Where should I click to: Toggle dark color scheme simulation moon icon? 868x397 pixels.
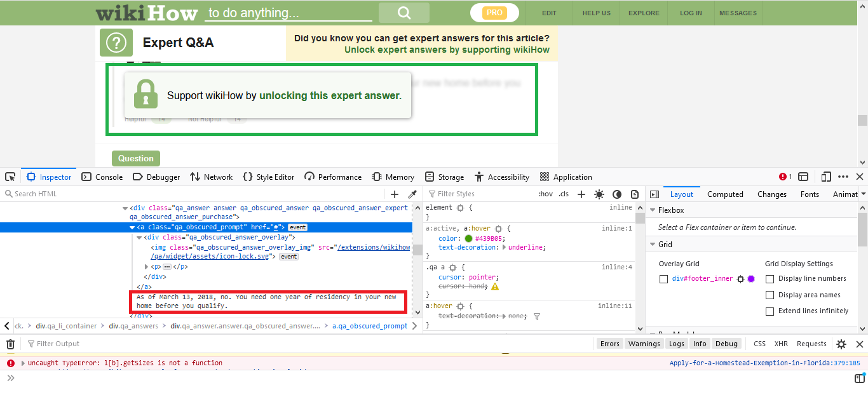(617, 194)
